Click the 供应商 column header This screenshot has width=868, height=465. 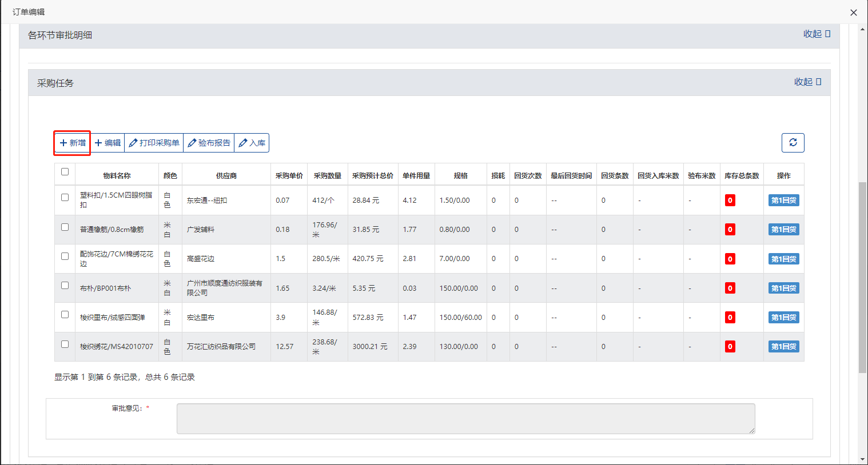tap(226, 176)
